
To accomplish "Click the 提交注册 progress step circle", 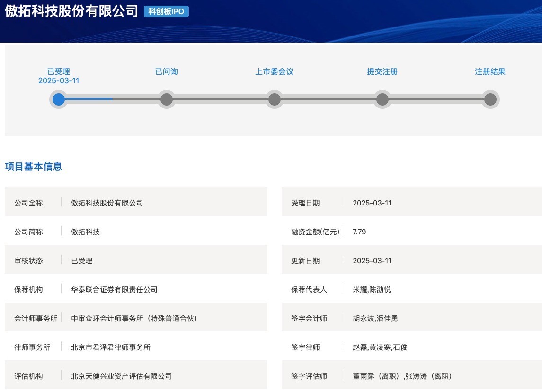I will point(382,99).
